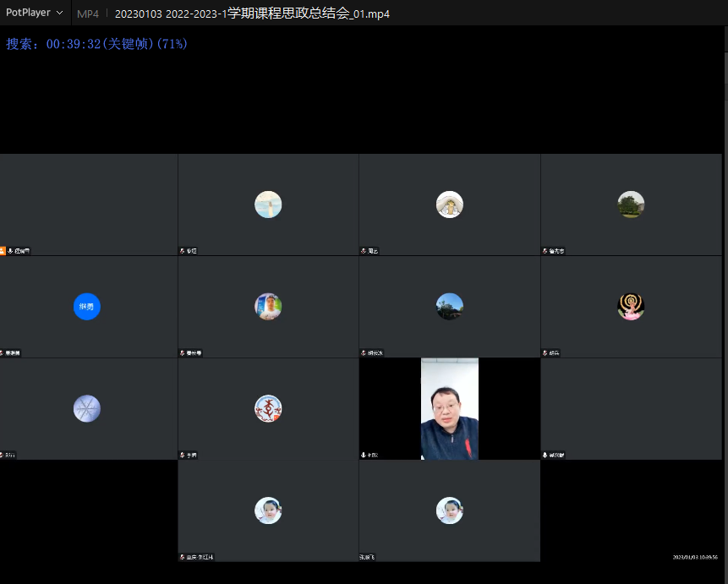The height and width of the screenshot is (584, 728).
Task: Select the red emblem avatar
Action: (x=268, y=408)
